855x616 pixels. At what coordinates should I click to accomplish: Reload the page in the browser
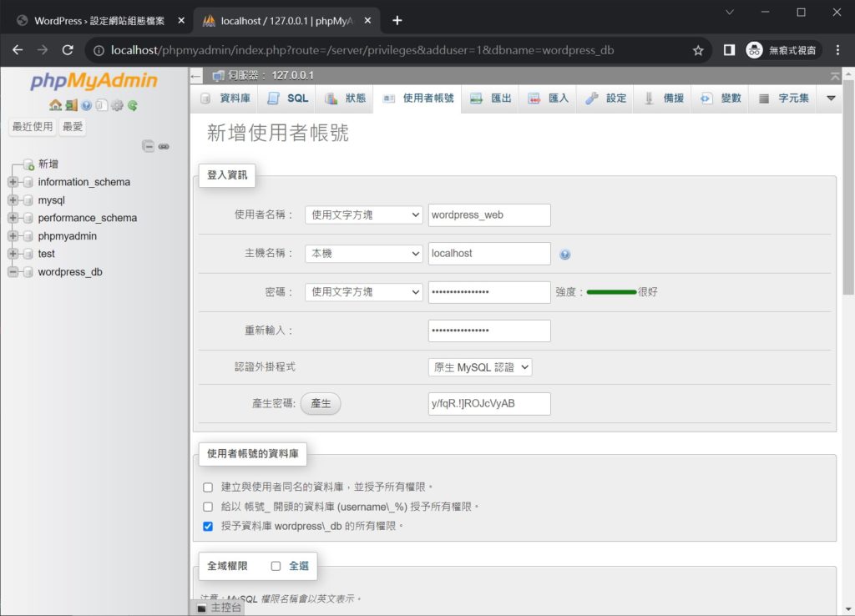[x=68, y=50]
